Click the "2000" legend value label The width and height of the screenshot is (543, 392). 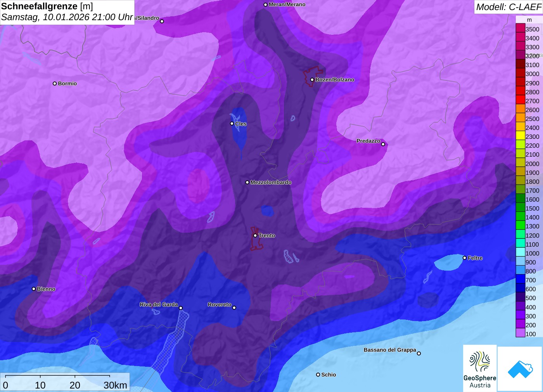(x=533, y=164)
